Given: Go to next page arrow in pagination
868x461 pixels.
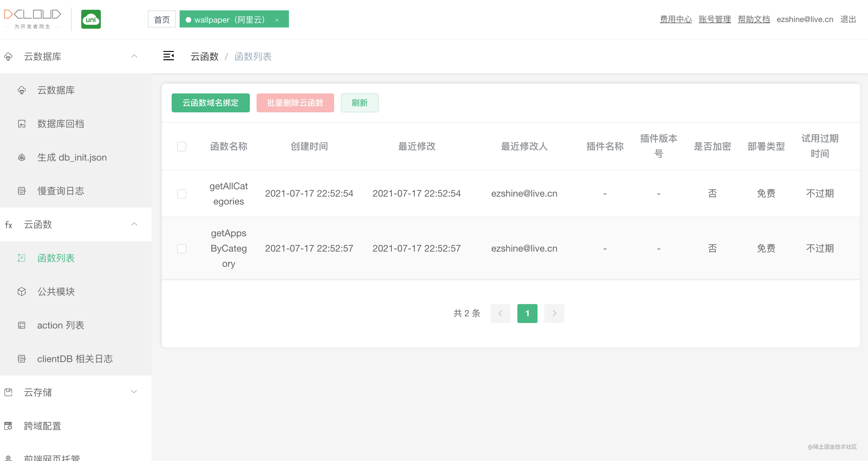Looking at the screenshot, I should point(554,313).
